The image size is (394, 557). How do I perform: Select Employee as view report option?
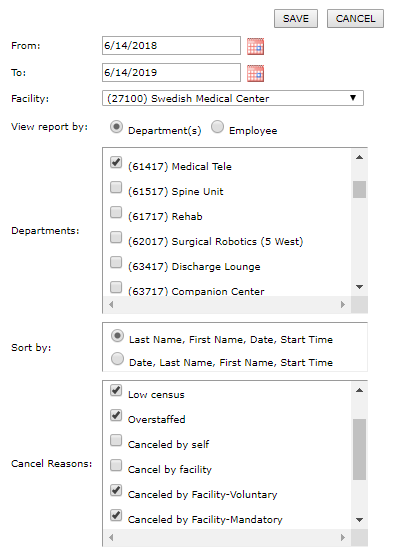(217, 127)
